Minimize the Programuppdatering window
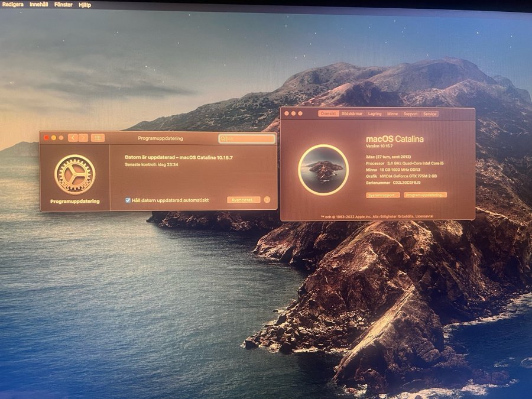This screenshot has height=399, width=532. point(54,138)
